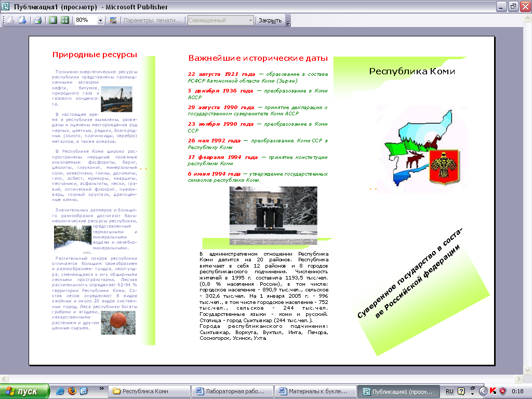The height and width of the screenshot is (399, 532).
Task: Switch to multiple pages view
Action: (x=65, y=20)
